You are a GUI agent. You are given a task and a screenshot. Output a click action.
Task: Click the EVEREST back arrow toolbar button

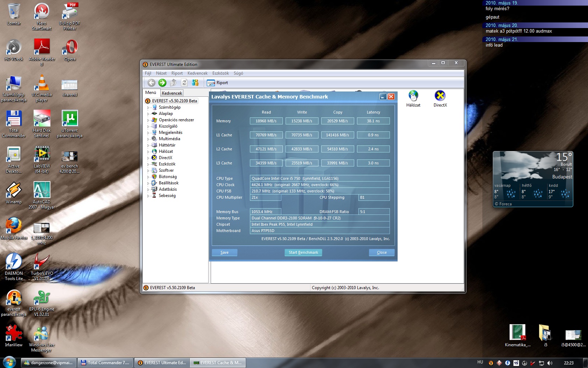[151, 83]
